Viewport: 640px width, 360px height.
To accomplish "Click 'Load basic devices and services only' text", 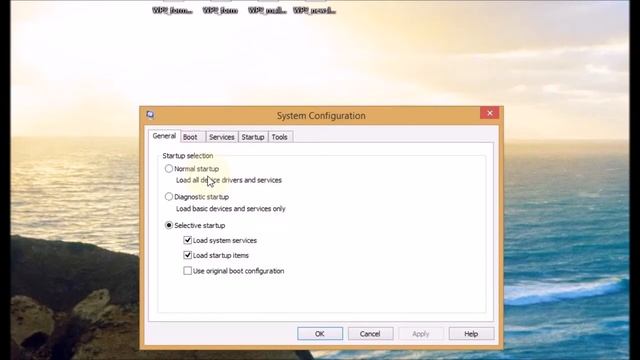I will point(231,209).
